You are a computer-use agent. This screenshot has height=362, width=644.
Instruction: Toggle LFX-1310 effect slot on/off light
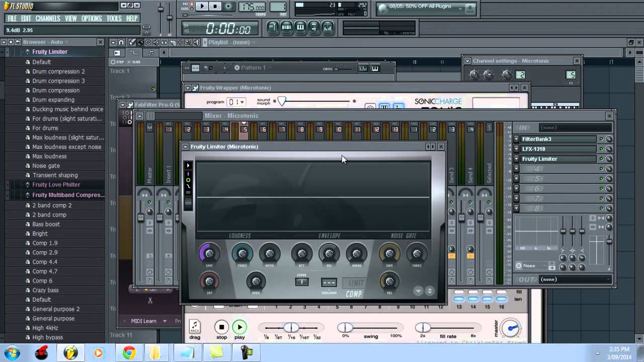click(601, 149)
